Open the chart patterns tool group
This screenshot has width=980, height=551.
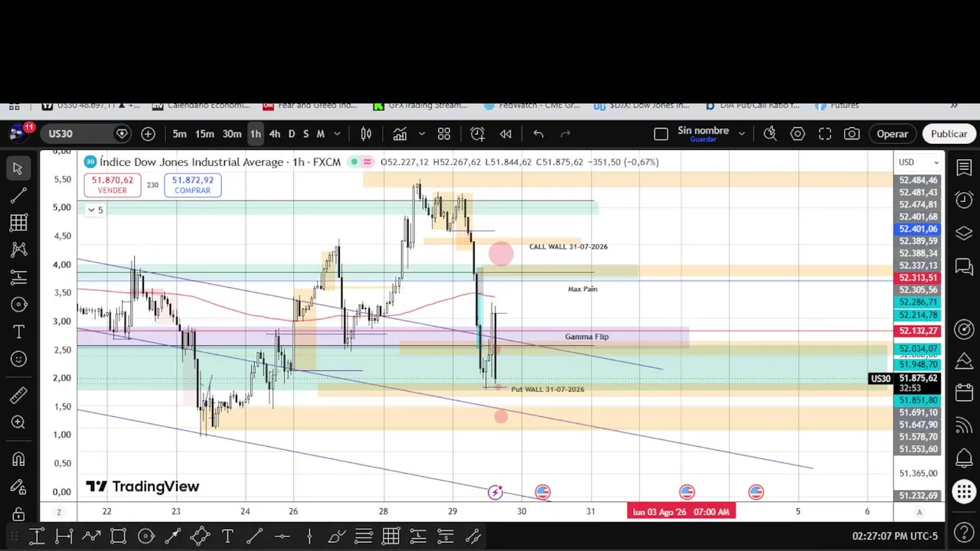[18, 249]
